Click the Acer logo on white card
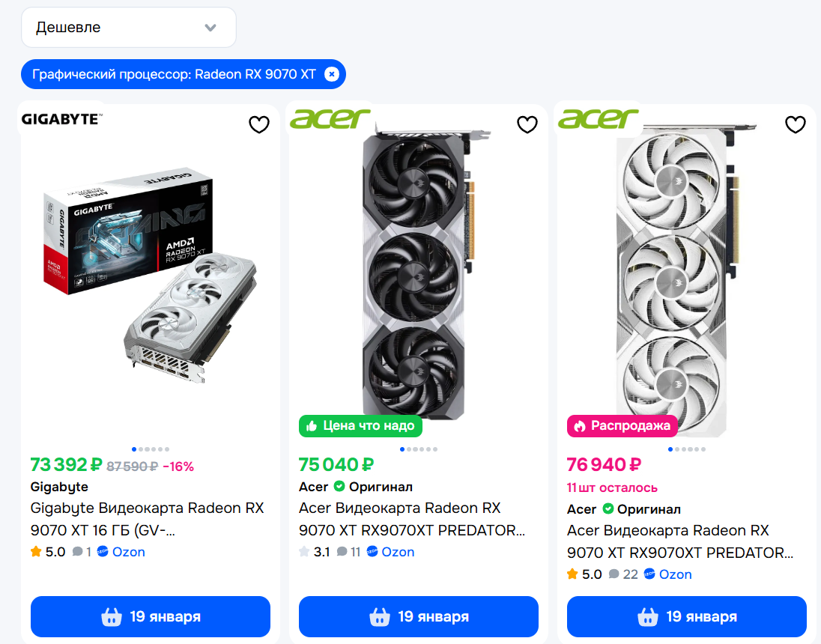This screenshot has width=821, height=644. (598, 118)
